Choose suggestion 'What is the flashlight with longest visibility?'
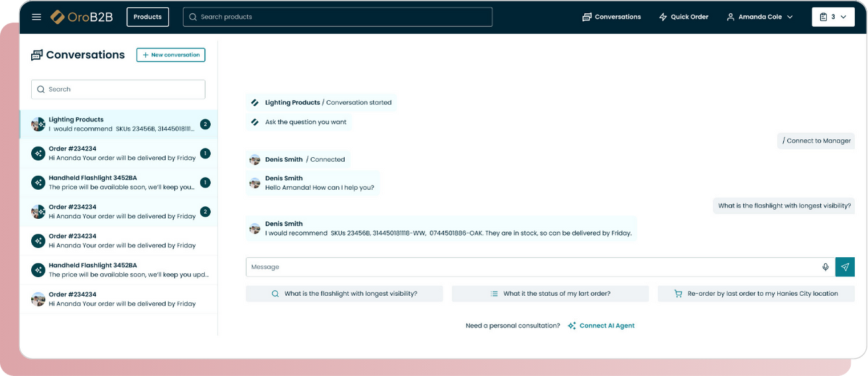 (344, 294)
